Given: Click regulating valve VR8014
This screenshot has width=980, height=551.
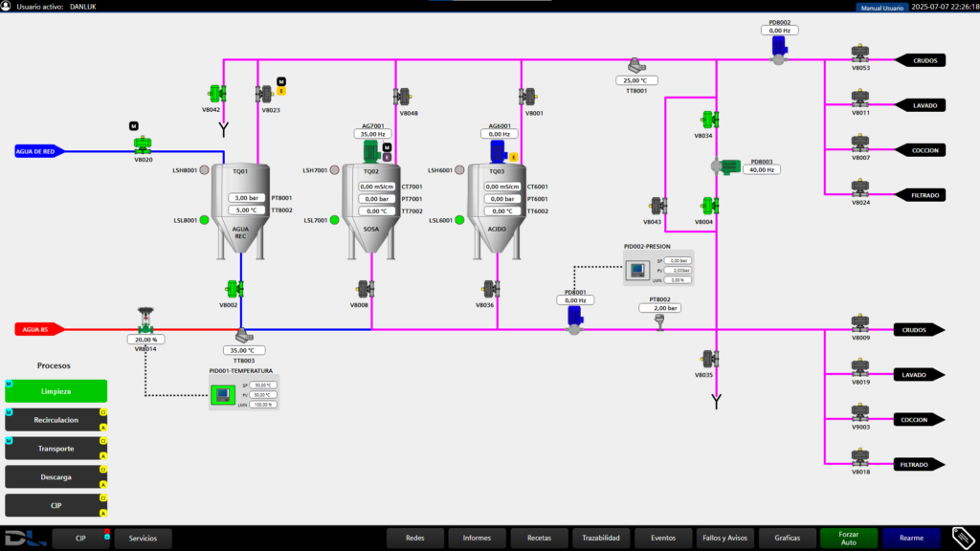Looking at the screenshot, I should [x=145, y=320].
